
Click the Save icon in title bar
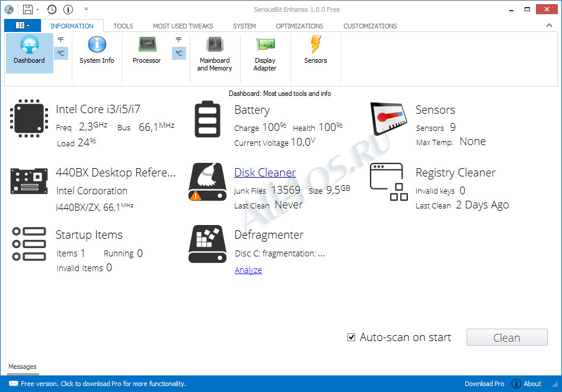pos(28,9)
